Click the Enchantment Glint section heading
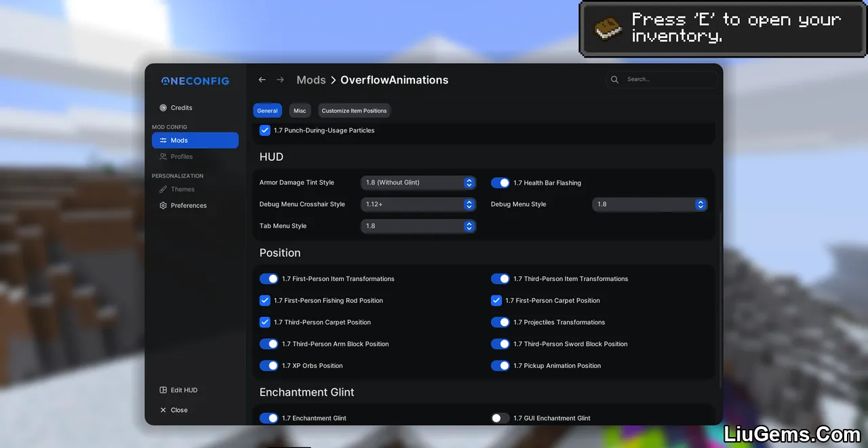The height and width of the screenshot is (448, 868). (x=307, y=392)
